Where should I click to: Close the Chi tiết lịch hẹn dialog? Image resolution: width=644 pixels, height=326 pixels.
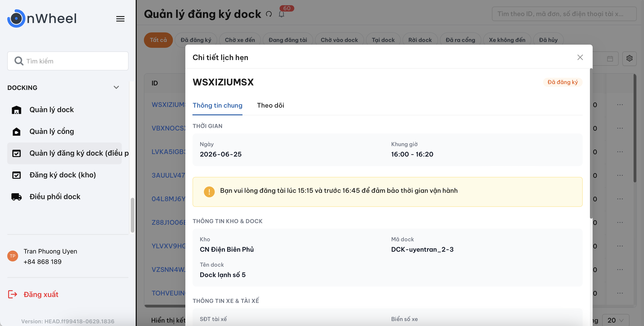point(580,57)
